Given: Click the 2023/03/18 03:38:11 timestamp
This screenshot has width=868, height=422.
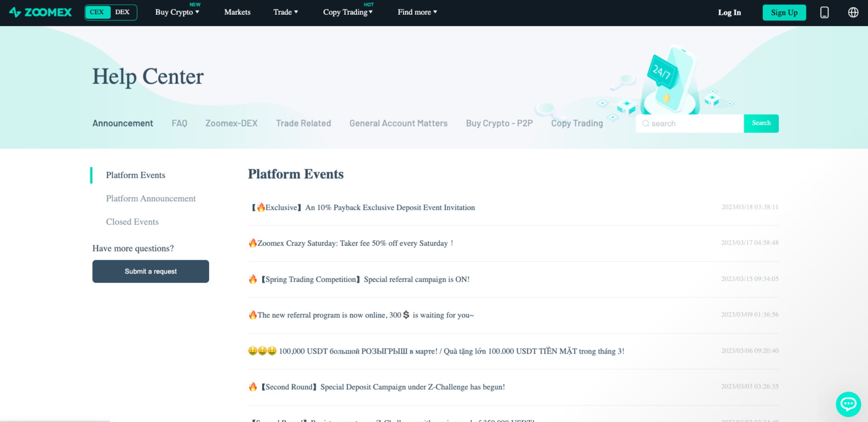Looking at the screenshot, I should (750, 207).
